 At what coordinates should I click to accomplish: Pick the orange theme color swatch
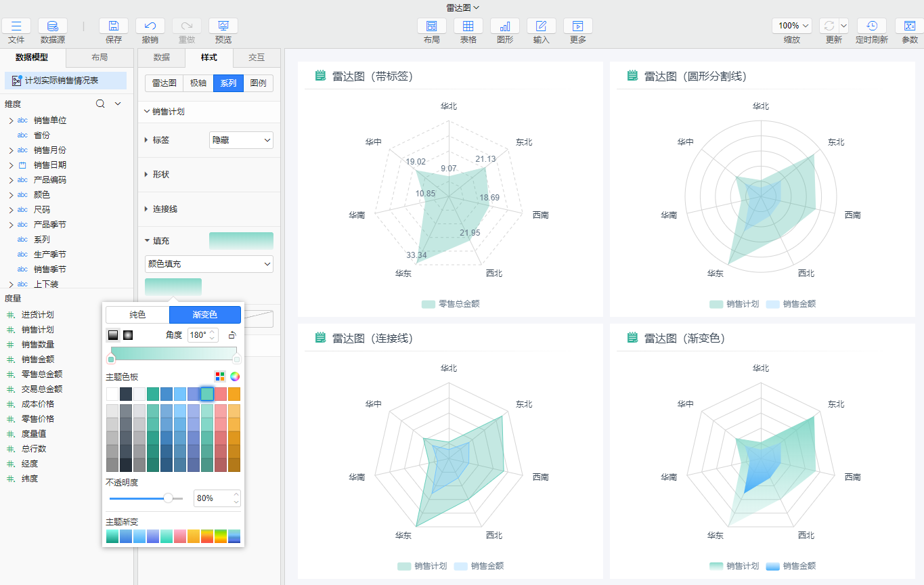click(x=234, y=394)
